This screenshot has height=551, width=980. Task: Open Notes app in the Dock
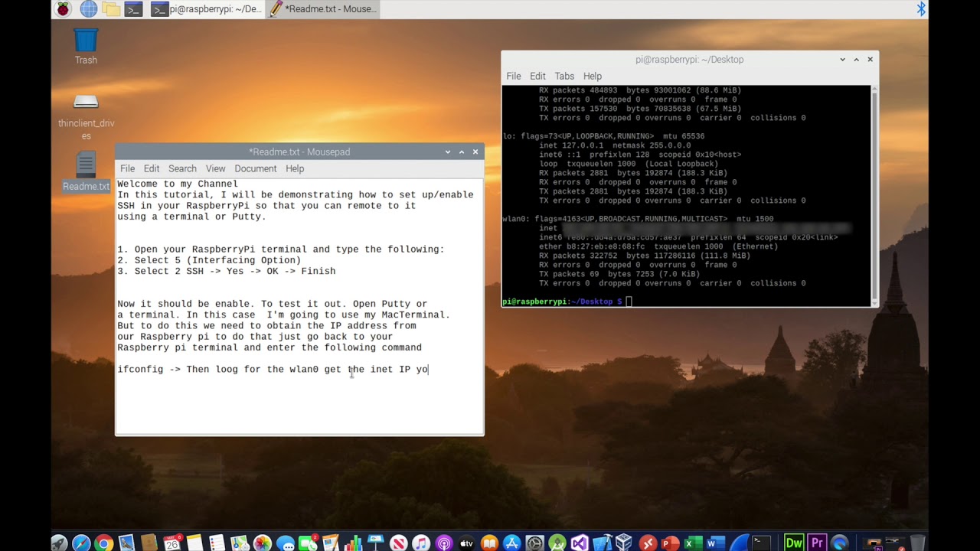point(194,542)
